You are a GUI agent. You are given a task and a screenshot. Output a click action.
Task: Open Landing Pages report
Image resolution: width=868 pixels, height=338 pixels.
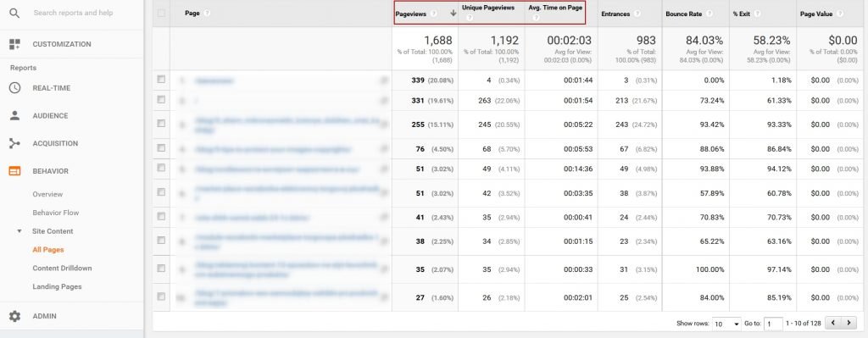(x=57, y=286)
